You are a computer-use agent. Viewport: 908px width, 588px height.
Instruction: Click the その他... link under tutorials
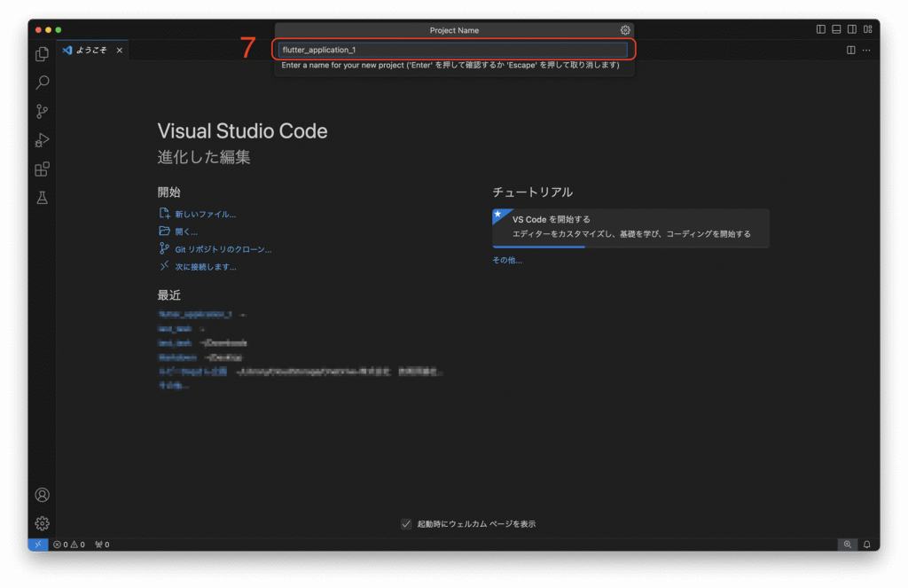point(507,260)
